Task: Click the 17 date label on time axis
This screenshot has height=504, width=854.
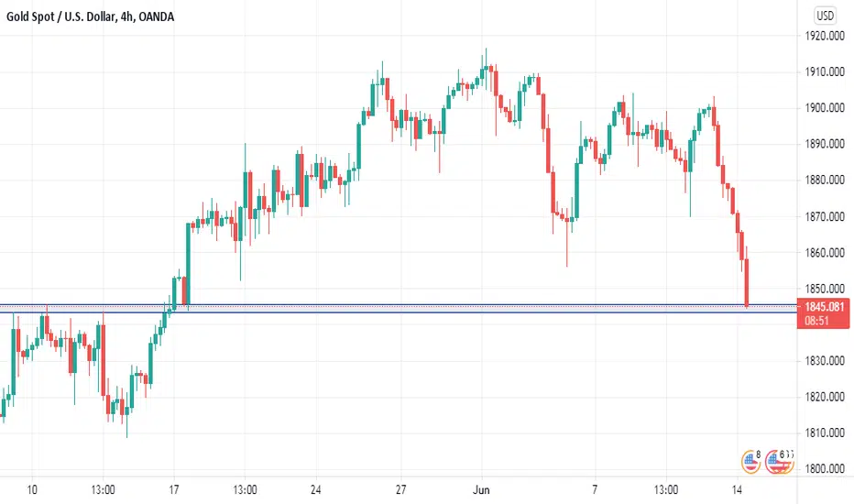Action: pyautogui.click(x=174, y=490)
